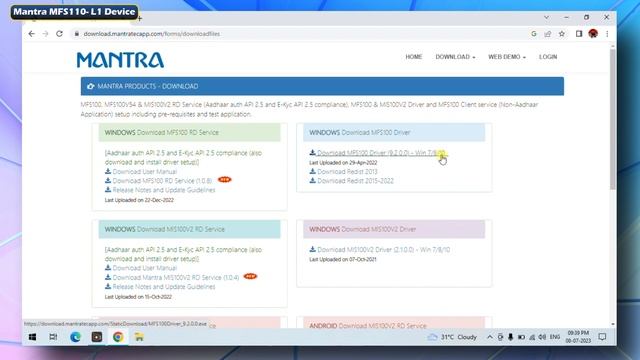Open the volume tray icon
640x360 pixels.
(x=542, y=337)
